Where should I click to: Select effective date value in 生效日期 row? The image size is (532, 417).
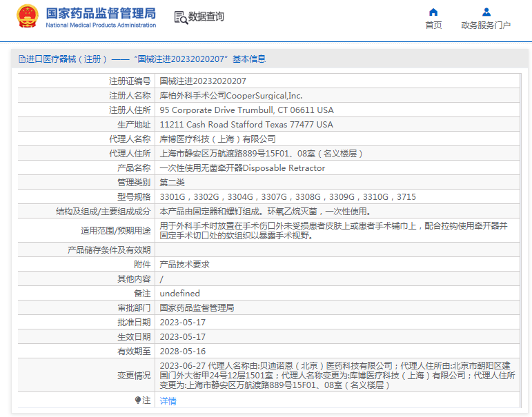pyautogui.click(x=183, y=337)
